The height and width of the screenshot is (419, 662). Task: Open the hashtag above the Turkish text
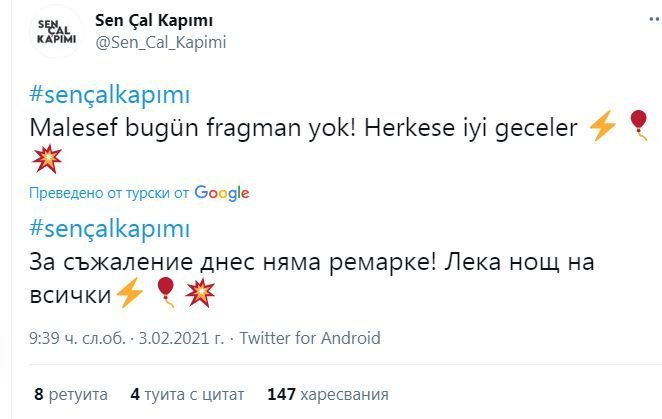coord(109,95)
